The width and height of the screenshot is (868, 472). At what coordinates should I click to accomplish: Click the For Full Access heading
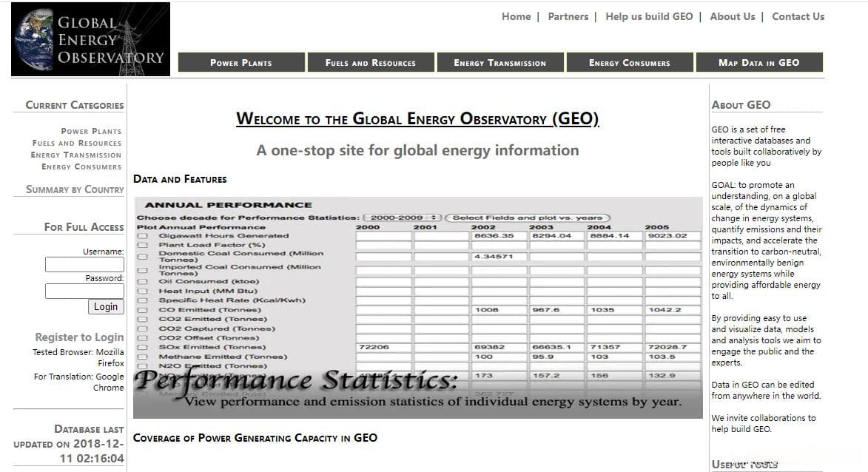(x=84, y=227)
